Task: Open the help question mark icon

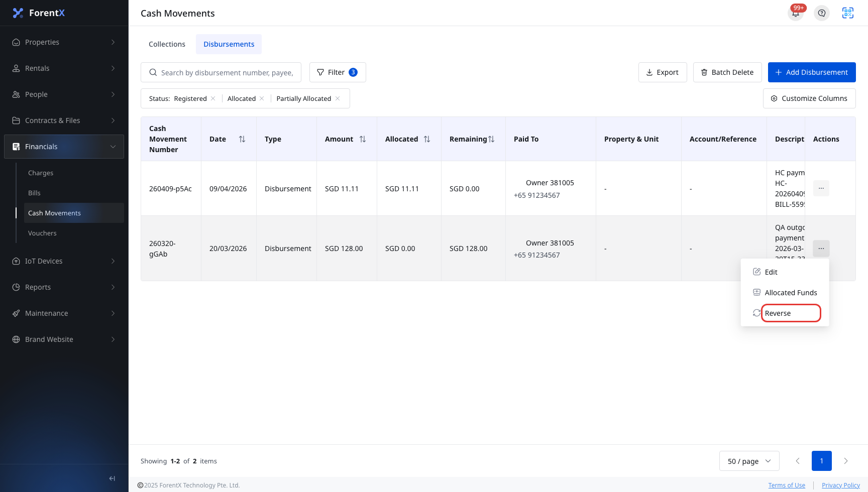Action: click(x=822, y=13)
